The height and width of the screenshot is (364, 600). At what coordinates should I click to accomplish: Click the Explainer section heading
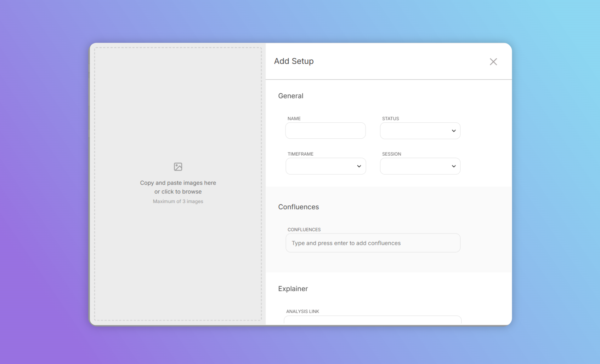293,289
